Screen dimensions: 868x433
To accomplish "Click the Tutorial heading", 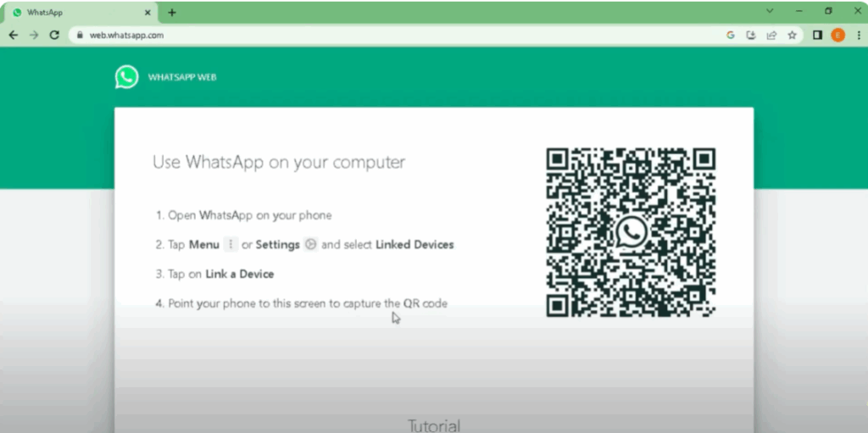I will coord(434,425).
